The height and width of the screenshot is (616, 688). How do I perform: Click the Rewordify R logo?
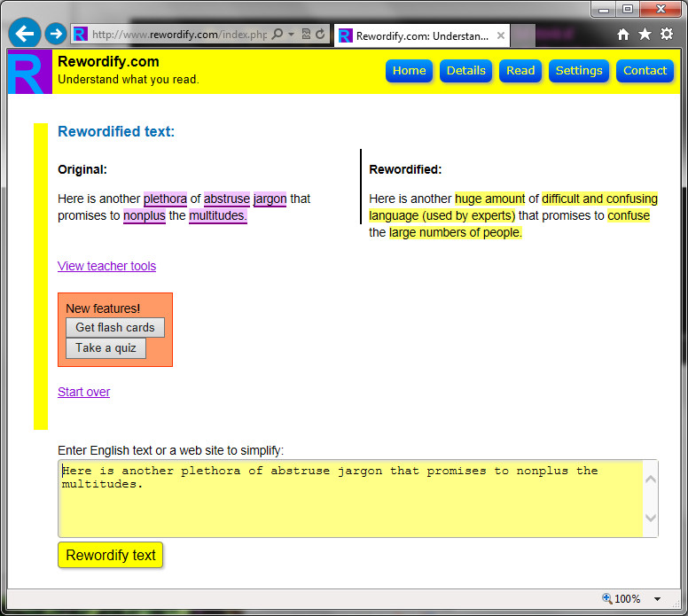click(29, 72)
